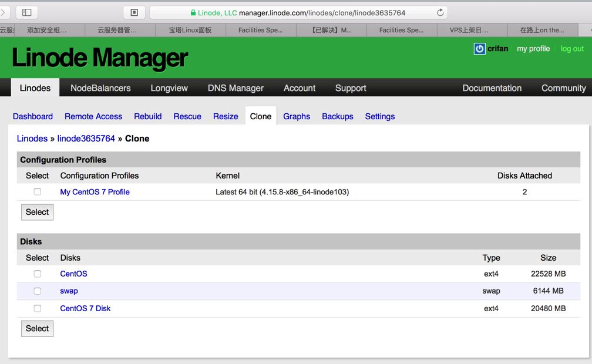Switch to the Rebuild subtab
592x364 pixels.
[147, 116]
